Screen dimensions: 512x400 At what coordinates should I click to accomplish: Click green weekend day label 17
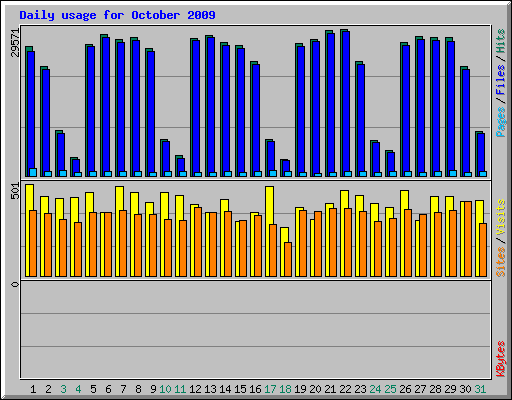270,389
